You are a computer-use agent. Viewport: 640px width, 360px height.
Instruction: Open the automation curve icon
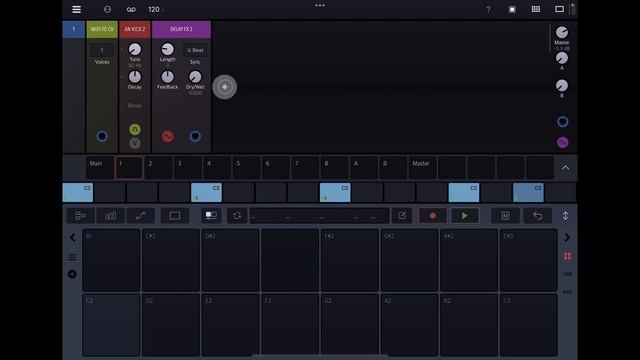tap(140, 216)
